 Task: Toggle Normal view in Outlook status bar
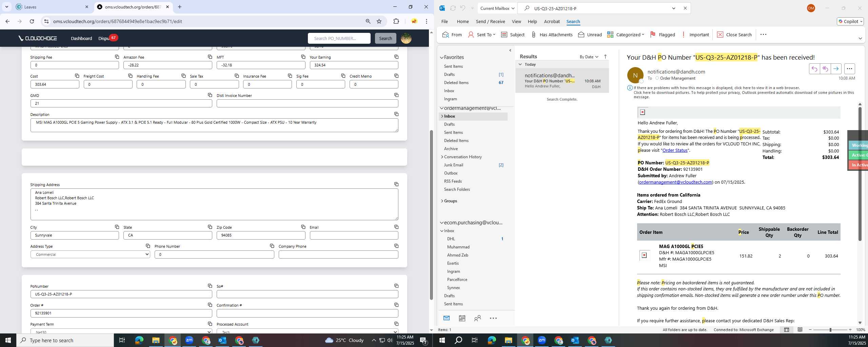(x=786, y=330)
